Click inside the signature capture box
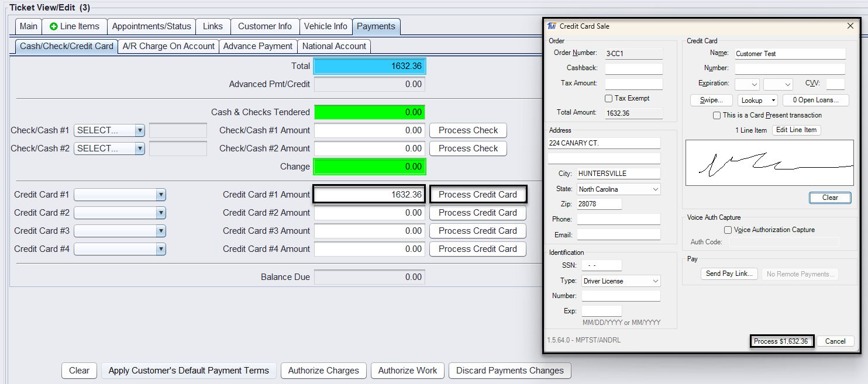The image size is (868, 384). (769, 162)
